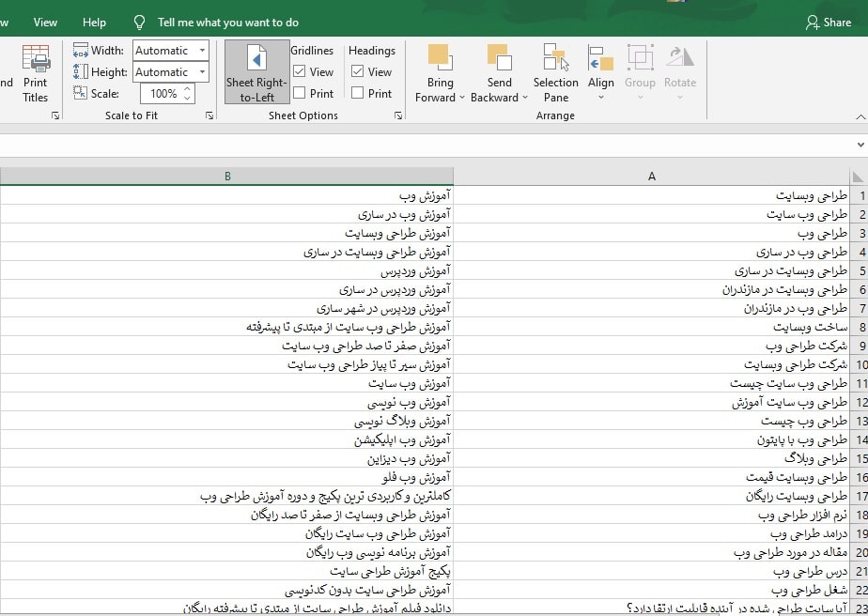Expand the Group dropdown arrow

(x=640, y=98)
